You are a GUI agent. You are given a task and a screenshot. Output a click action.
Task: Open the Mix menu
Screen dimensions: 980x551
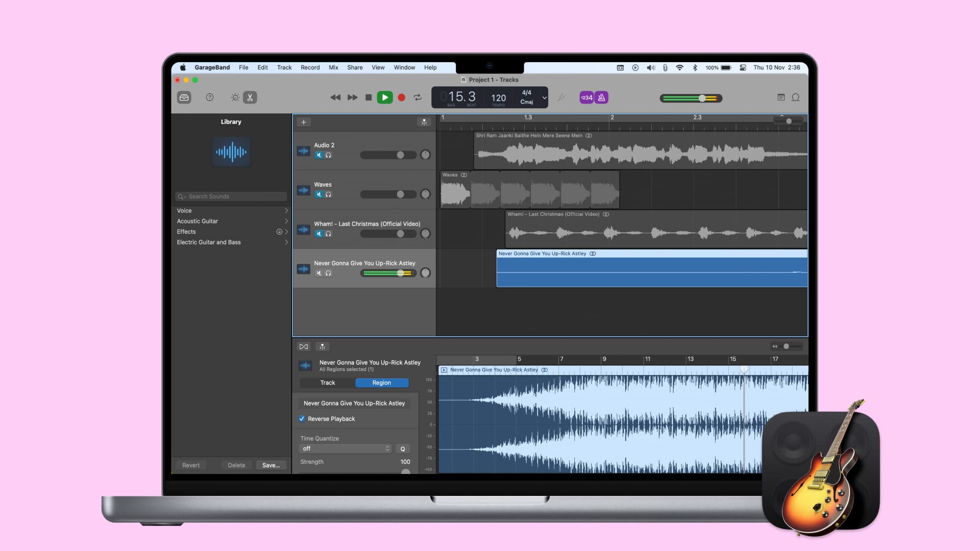pyautogui.click(x=333, y=67)
